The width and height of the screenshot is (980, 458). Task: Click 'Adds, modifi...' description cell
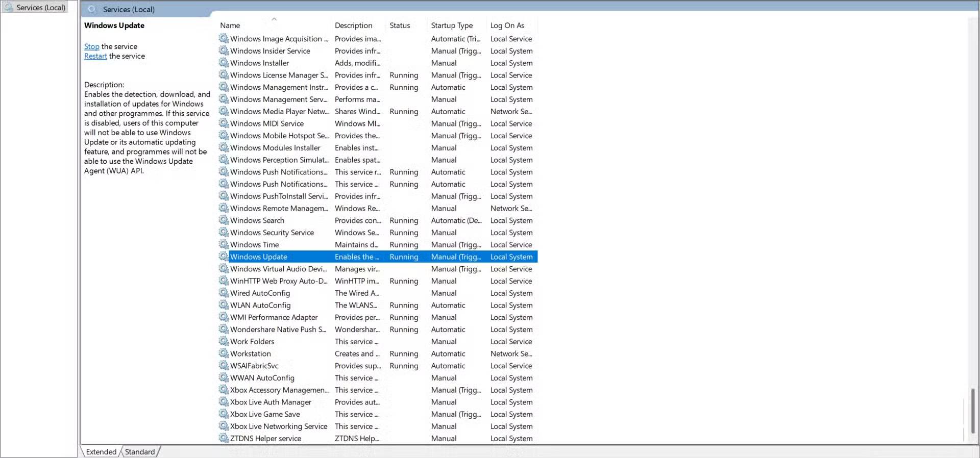tap(358, 63)
